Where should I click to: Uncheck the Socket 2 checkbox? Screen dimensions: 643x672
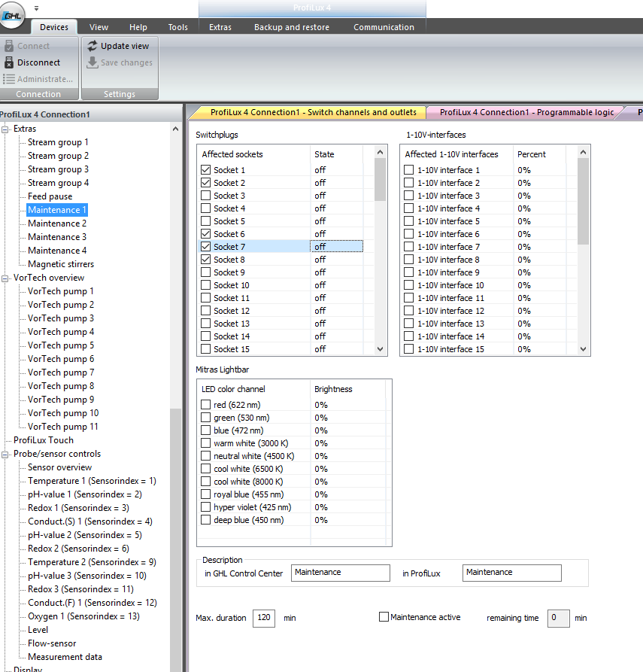click(205, 183)
